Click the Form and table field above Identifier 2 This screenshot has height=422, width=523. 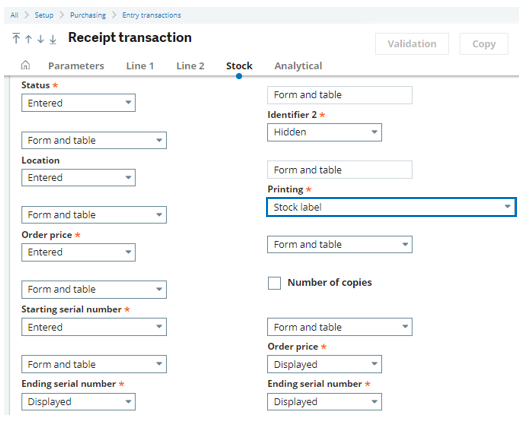(x=340, y=95)
